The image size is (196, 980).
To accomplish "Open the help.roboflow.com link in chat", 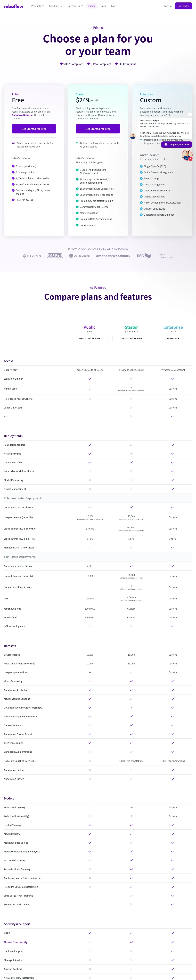I will coord(169,136).
